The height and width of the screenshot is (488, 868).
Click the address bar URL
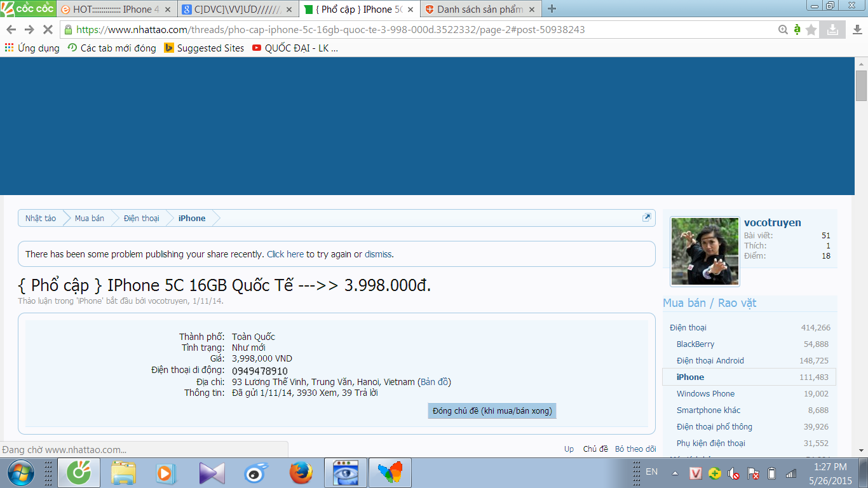(x=330, y=29)
